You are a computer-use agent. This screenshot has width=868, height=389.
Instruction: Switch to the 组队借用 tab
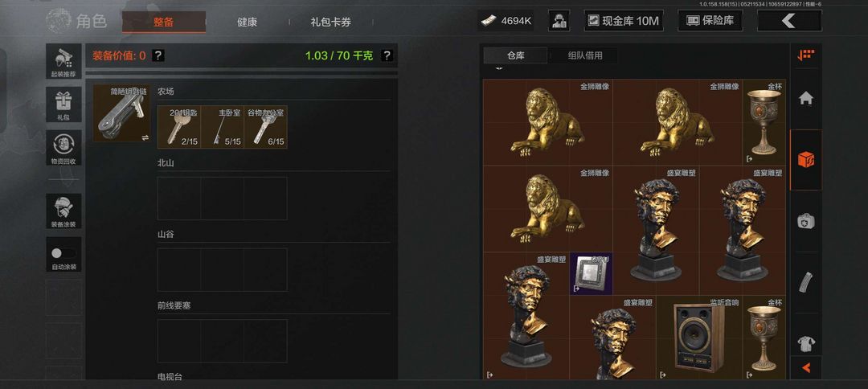click(584, 55)
